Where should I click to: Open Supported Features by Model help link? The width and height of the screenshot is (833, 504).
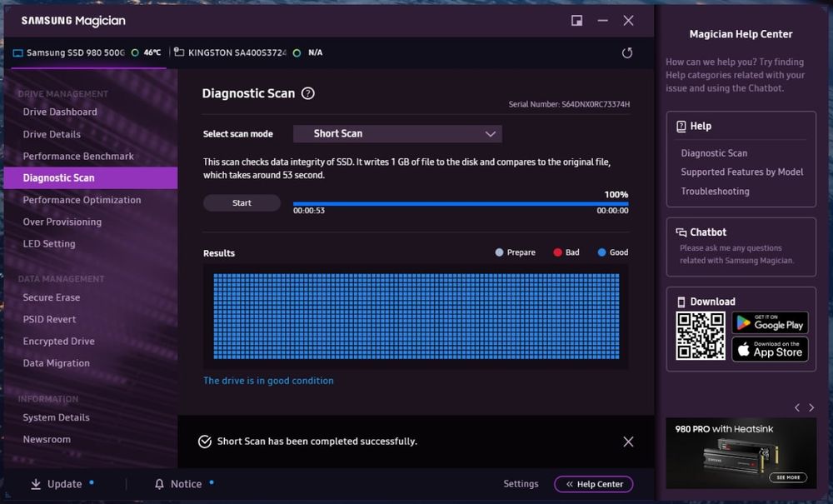(x=742, y=172)
